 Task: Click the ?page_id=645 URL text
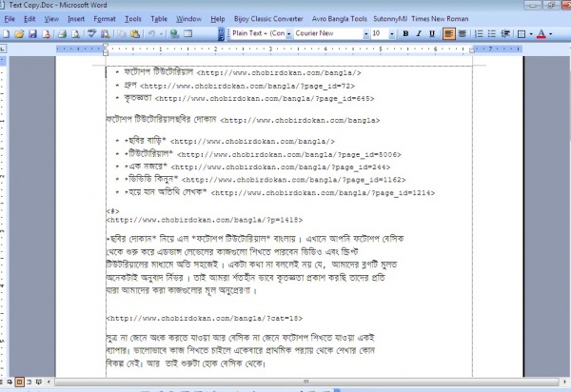coord(265,99)
